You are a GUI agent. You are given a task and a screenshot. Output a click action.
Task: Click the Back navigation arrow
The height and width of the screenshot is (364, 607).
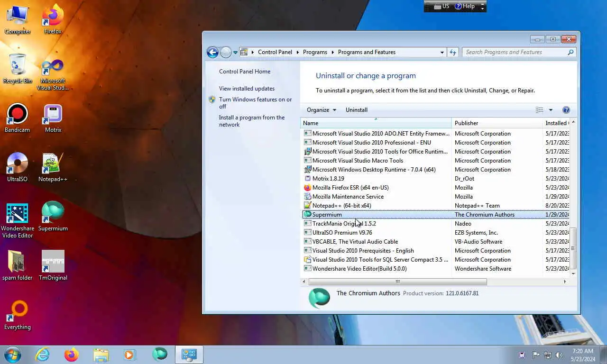[212, 52]
